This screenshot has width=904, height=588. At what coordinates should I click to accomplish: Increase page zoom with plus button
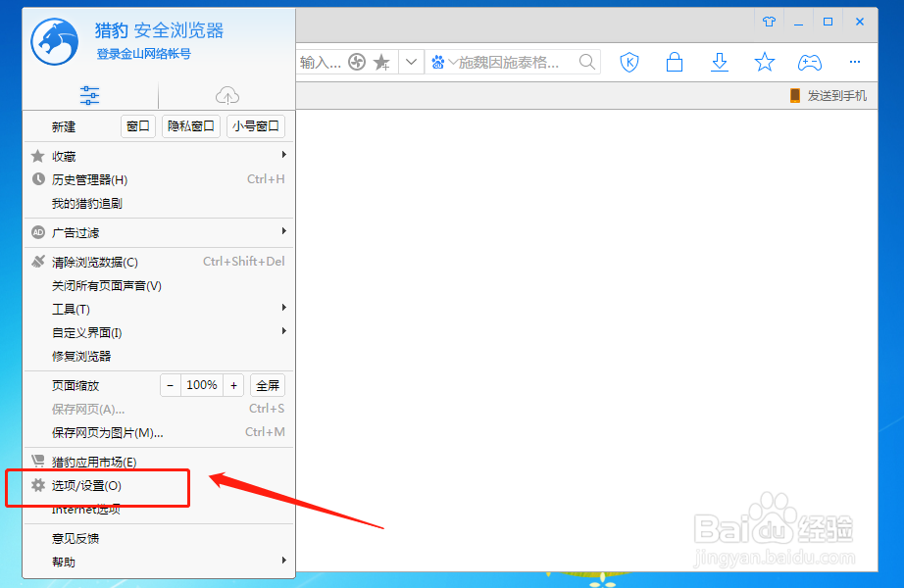click(233, 385)
